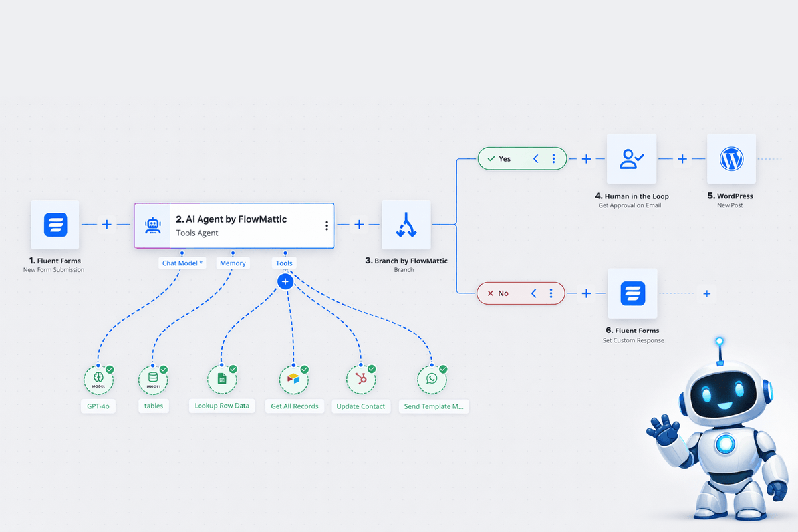Add step after Fluent Forms Set Custom Response
The image size is (798, 532).
coord(706,293)
